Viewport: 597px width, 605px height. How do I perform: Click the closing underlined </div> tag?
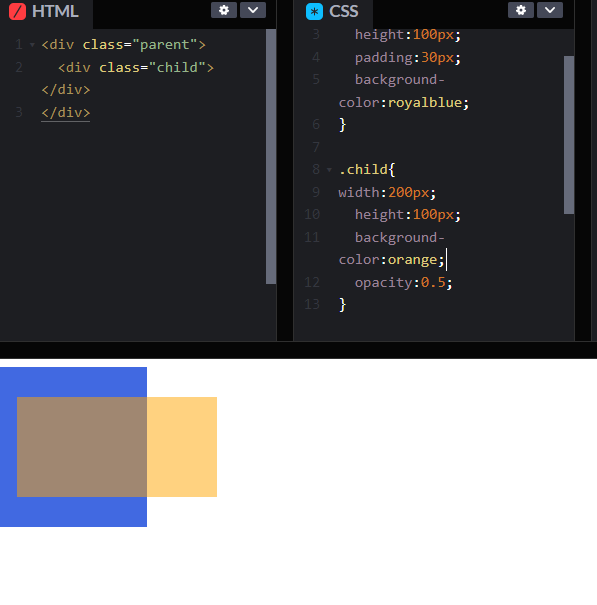pos(66,113)
